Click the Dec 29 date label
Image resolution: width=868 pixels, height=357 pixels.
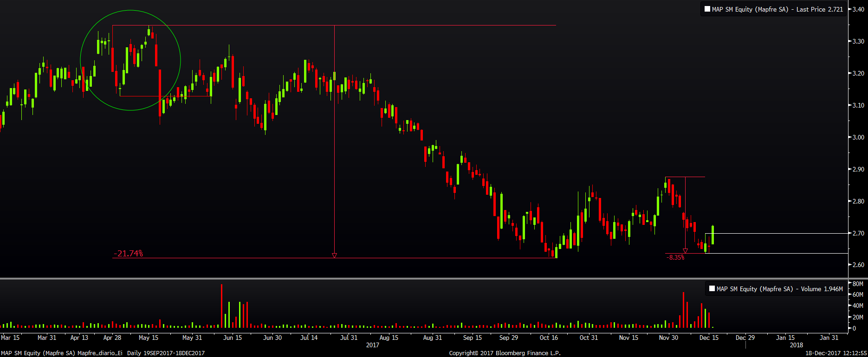pos(745,338)
